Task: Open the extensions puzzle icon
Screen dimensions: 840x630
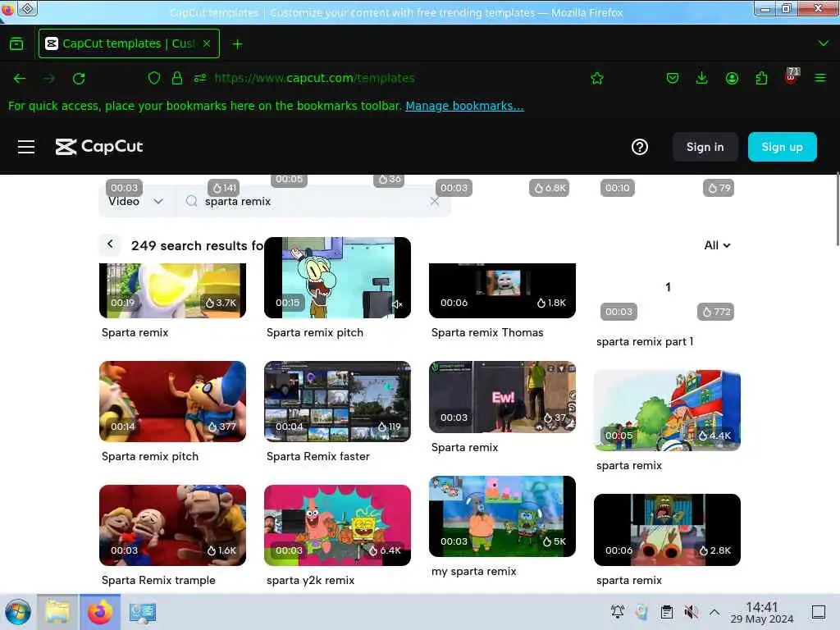Action: point(761,78)
